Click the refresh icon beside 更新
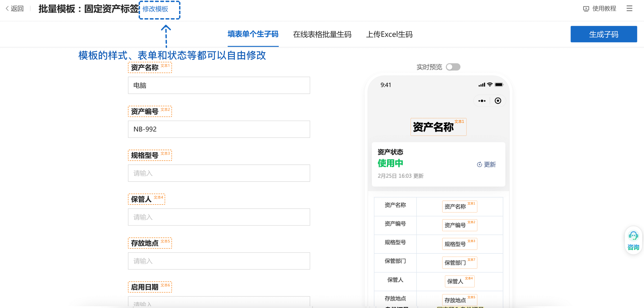The width and height of the screenshot is (644, 308). click(x=479, y=164)
